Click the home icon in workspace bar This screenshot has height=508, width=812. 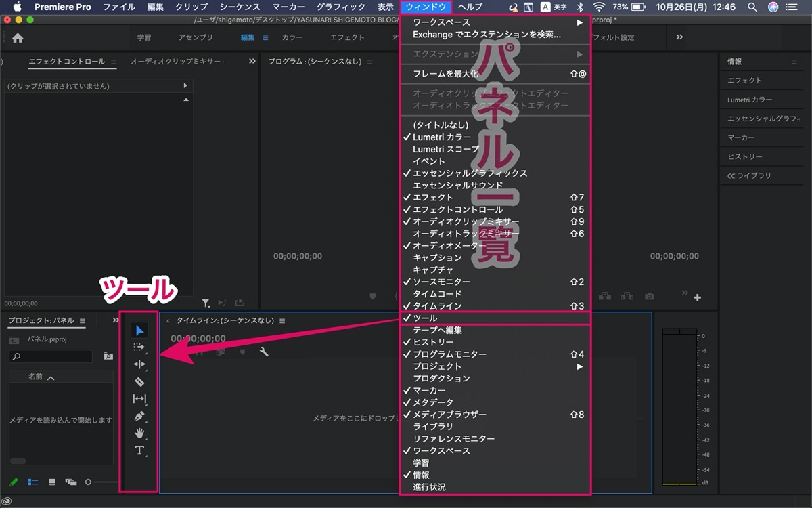pos(18,38)
